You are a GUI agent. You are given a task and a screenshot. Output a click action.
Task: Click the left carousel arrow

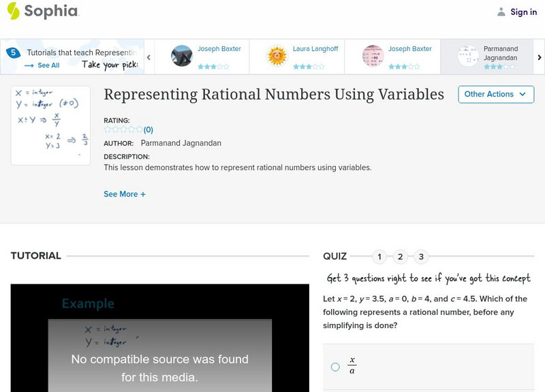click(148, 57)
